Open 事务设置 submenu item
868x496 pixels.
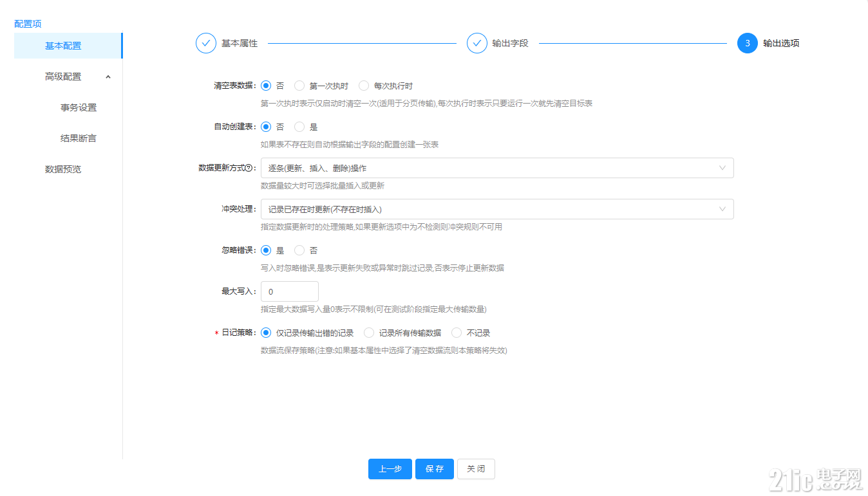[x=79, y=107]
